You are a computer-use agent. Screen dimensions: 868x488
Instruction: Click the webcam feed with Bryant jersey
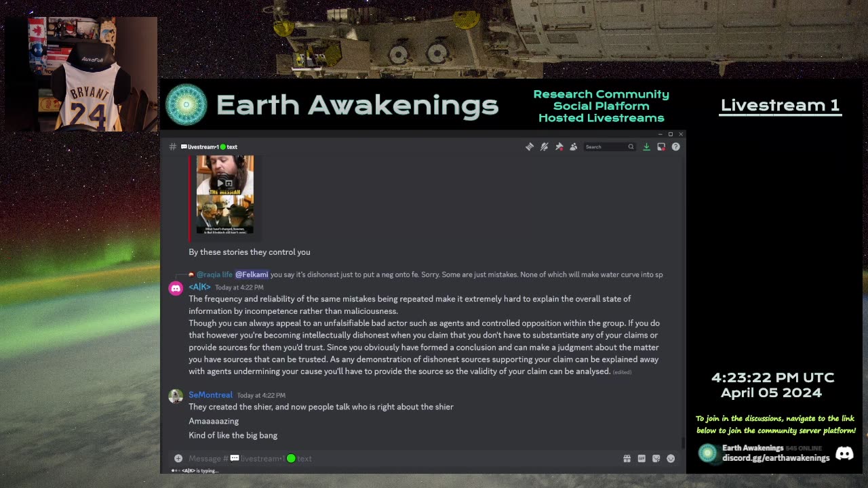tap(81, 74)
